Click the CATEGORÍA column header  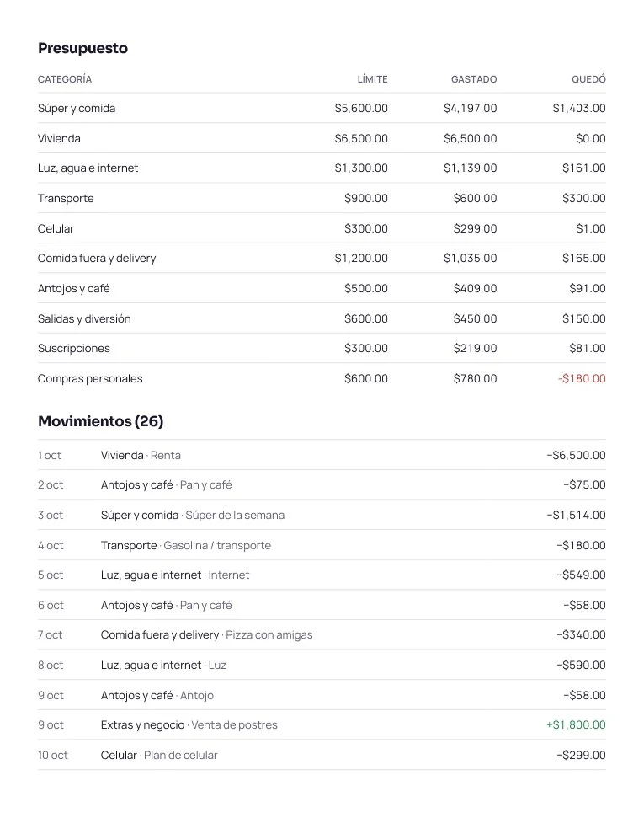click(65, 79)
